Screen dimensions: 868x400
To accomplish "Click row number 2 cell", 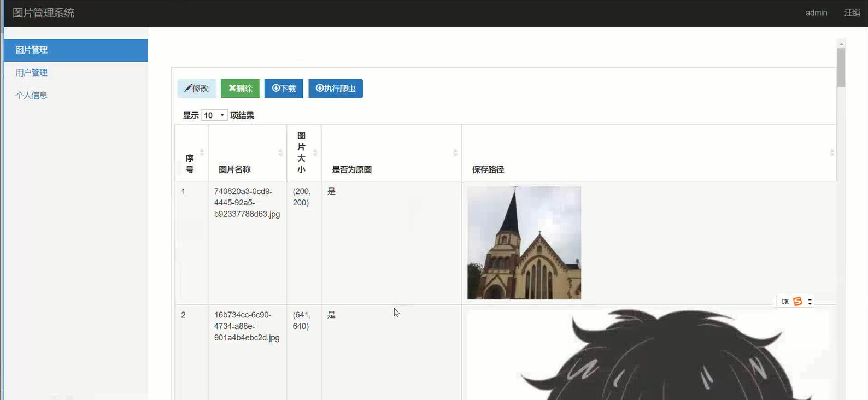I will [x=191, y=352].
